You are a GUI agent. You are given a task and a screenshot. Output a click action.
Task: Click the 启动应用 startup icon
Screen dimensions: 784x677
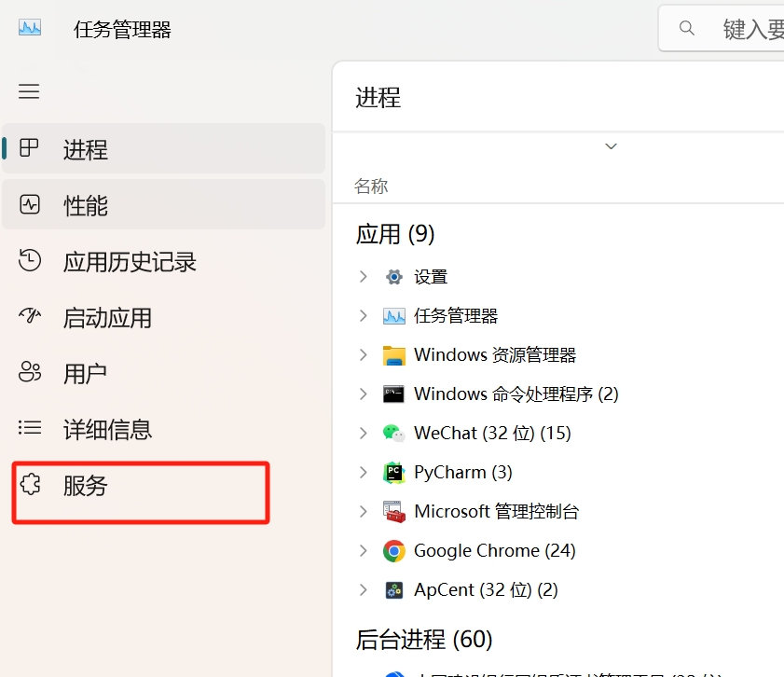(x=31, y=317)
